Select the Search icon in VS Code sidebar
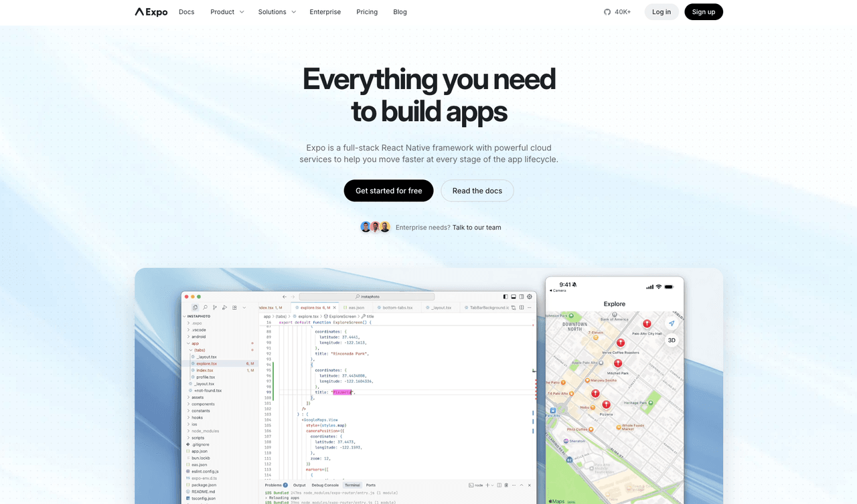857x504 pixels. click(x=205, y=307)
